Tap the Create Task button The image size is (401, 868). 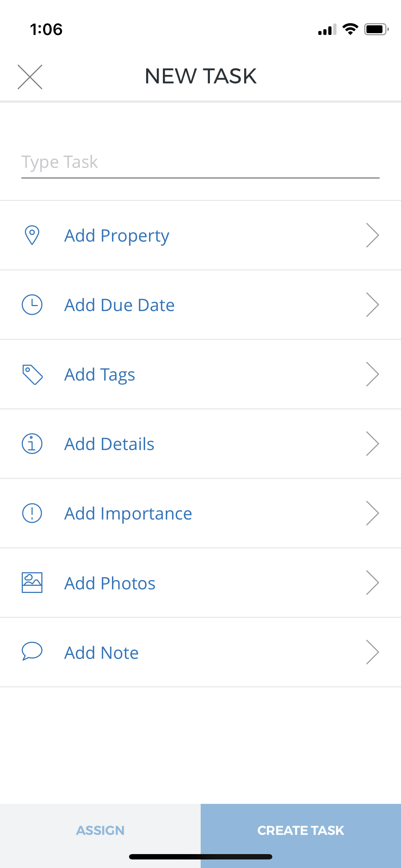click(x=301, y=831)
